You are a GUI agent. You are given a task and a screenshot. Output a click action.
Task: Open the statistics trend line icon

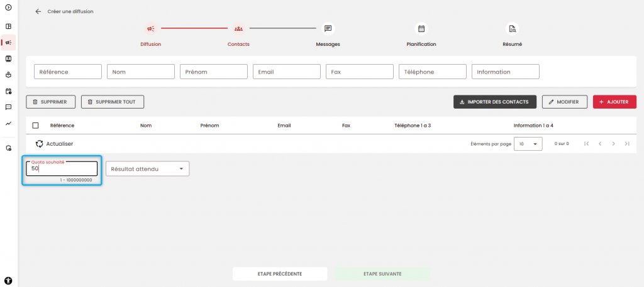8,124
